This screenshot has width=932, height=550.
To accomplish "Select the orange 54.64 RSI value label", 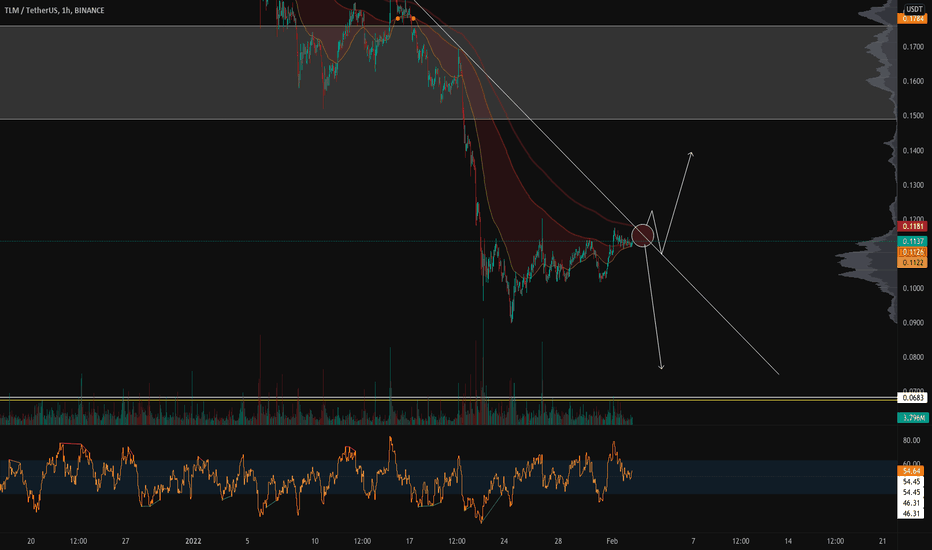I will [911, 470].
